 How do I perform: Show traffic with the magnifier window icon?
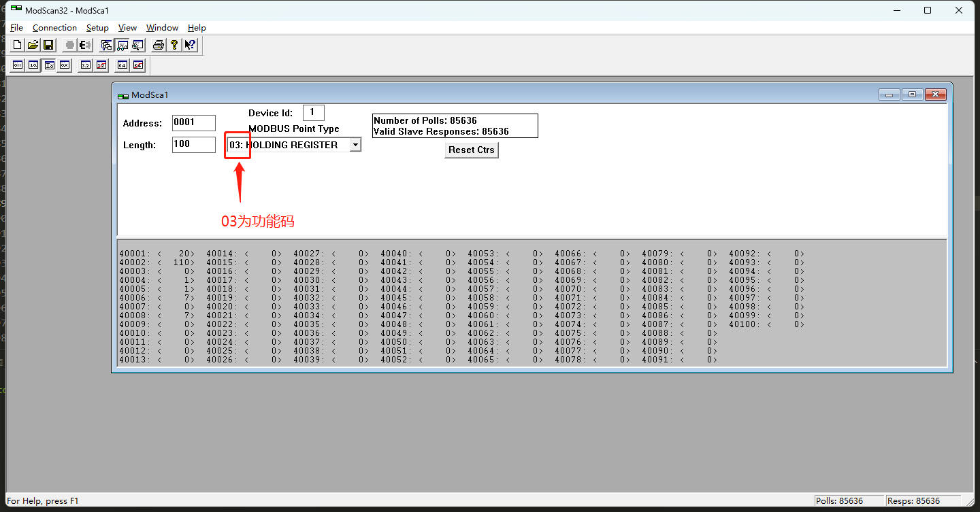(137, 45)
